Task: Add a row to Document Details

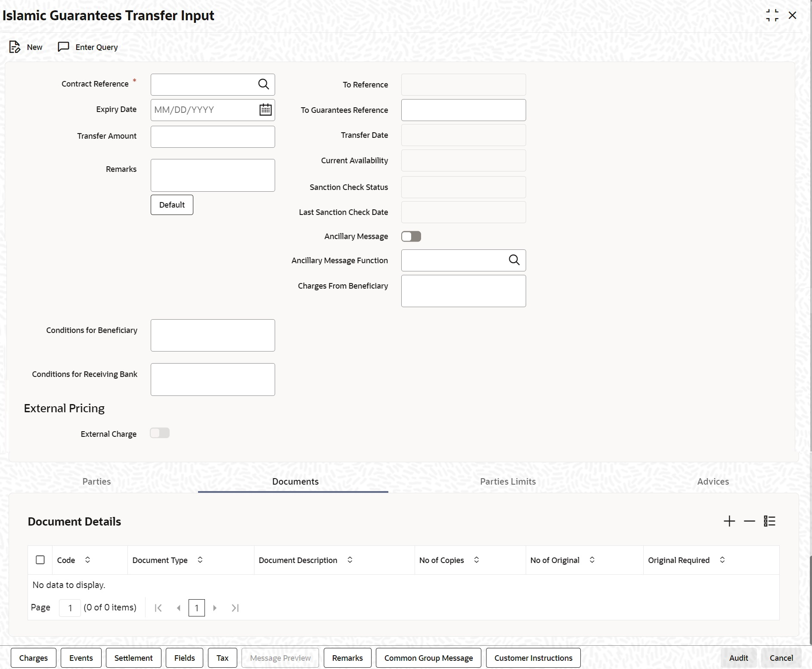Action: [x=729, y=521]
